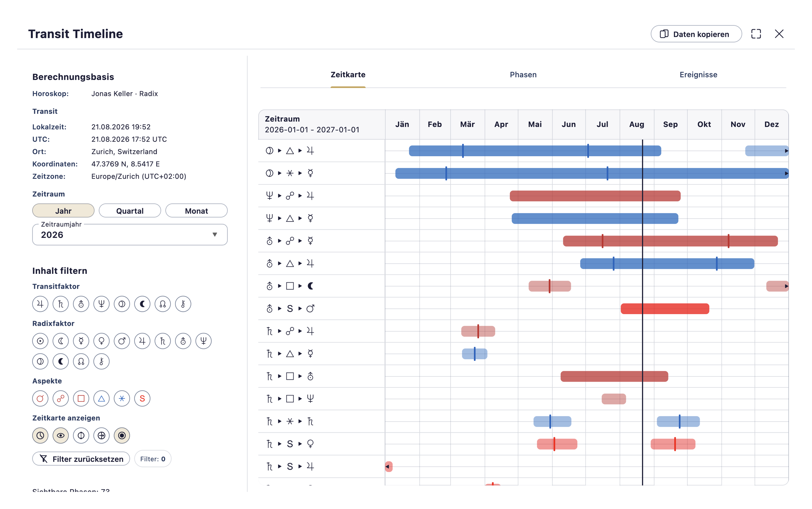The height and width of the screenshot is (509, 812).
Task: Click the red Neptune opposition Jupiter bar
Action: (x=595, y=196)
